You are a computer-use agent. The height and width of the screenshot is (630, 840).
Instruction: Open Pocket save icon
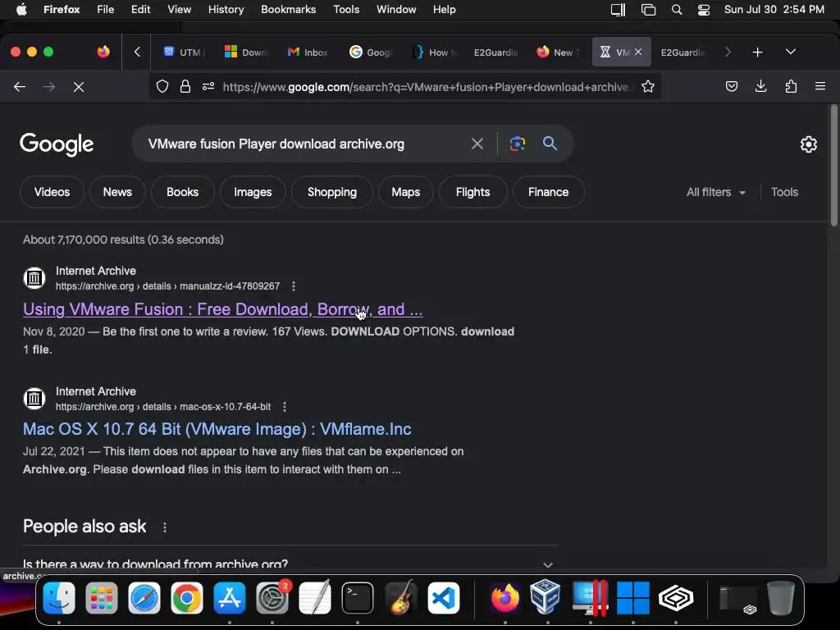[732, 86]
